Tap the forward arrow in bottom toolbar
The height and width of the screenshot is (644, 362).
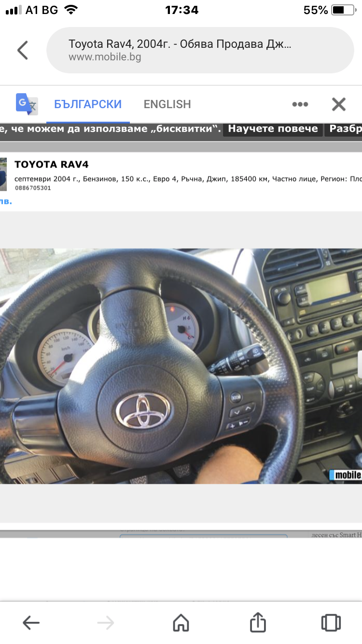click(x=106, y=623)
